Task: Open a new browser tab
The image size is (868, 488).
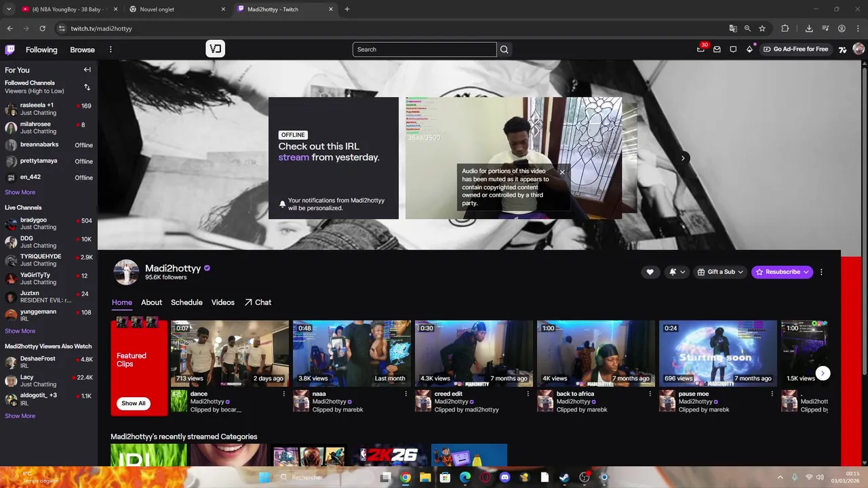Action: (x=347, y=9)
